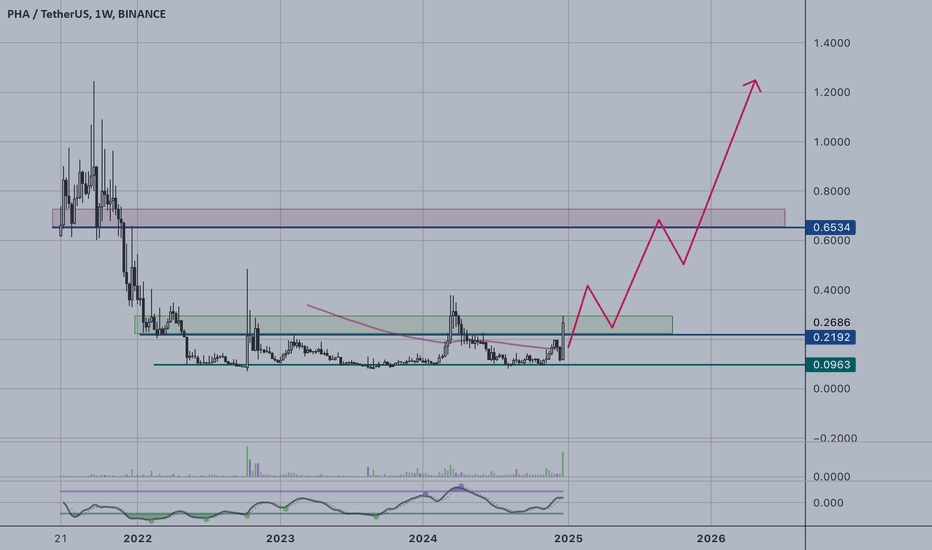Select the teal 0.0963 price label
The height and width of the screenshot is (550, 932).
pyautogui.click(x=831, y=364)
